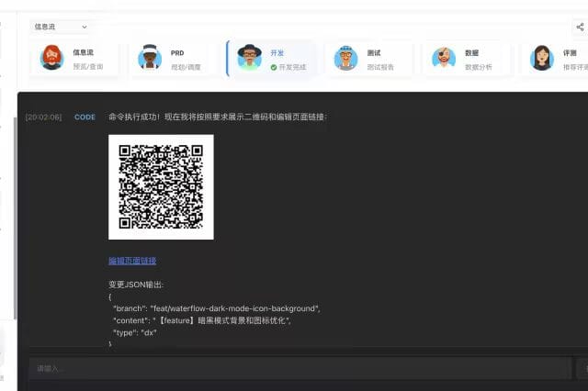Click the 开发 agent avatar with hat
The image size is (588, 391).
(x=249, y=59)
